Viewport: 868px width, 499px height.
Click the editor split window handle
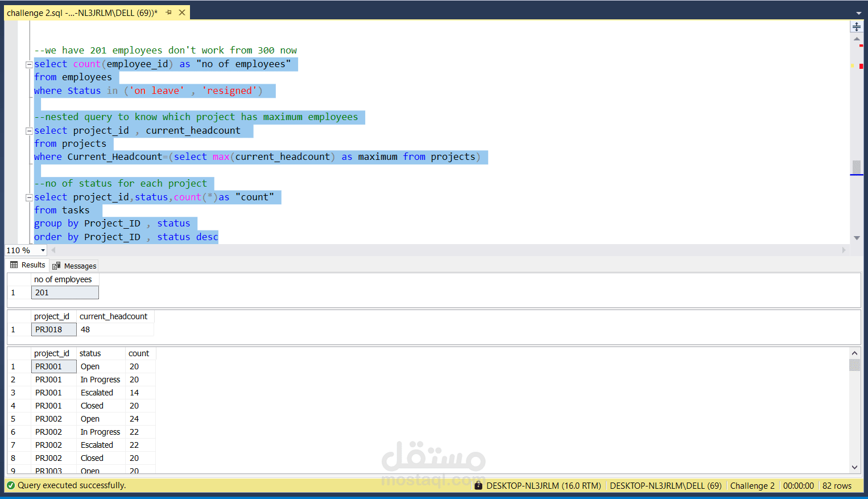pyautogui.click(x=856, y=27)
